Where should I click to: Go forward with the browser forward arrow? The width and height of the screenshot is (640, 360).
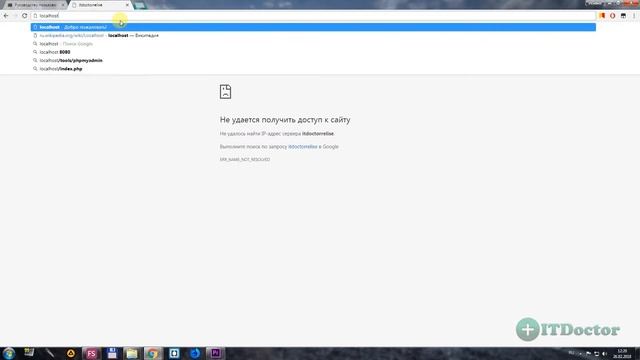tap(15, 16)
